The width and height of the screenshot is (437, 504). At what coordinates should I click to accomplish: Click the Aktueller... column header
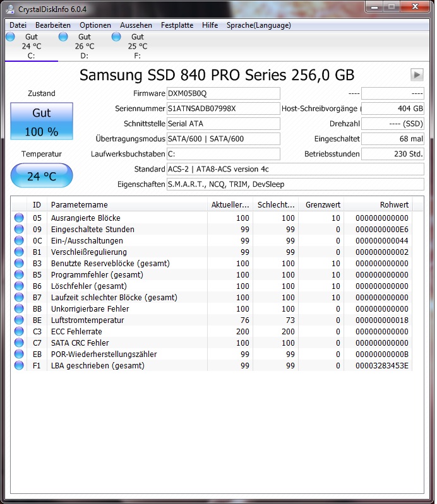click(230, 205)
